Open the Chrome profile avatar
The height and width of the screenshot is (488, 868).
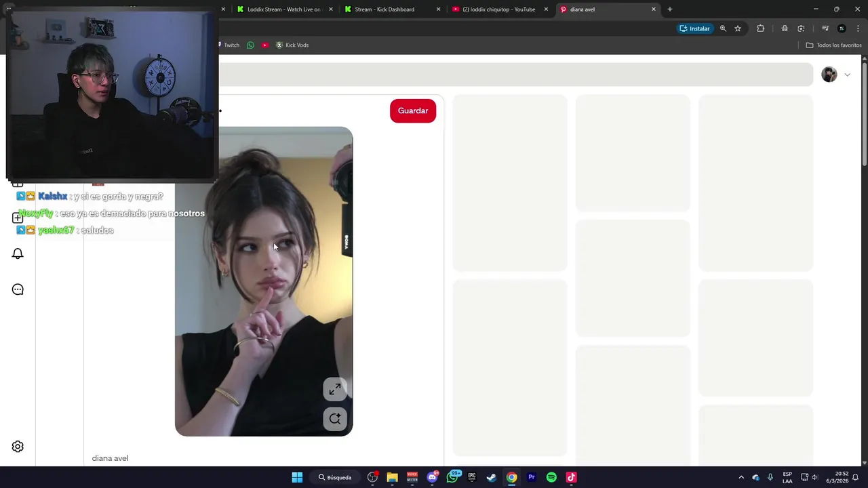point(842,28)
